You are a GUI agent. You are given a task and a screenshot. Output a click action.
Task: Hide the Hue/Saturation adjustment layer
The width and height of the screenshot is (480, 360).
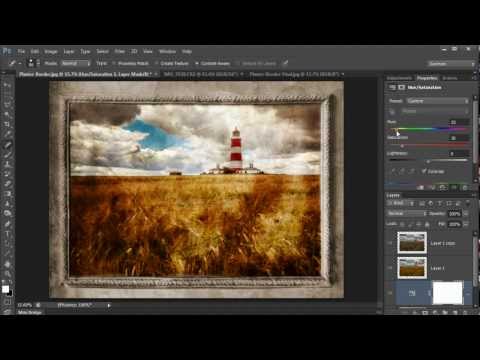point(390,293)
